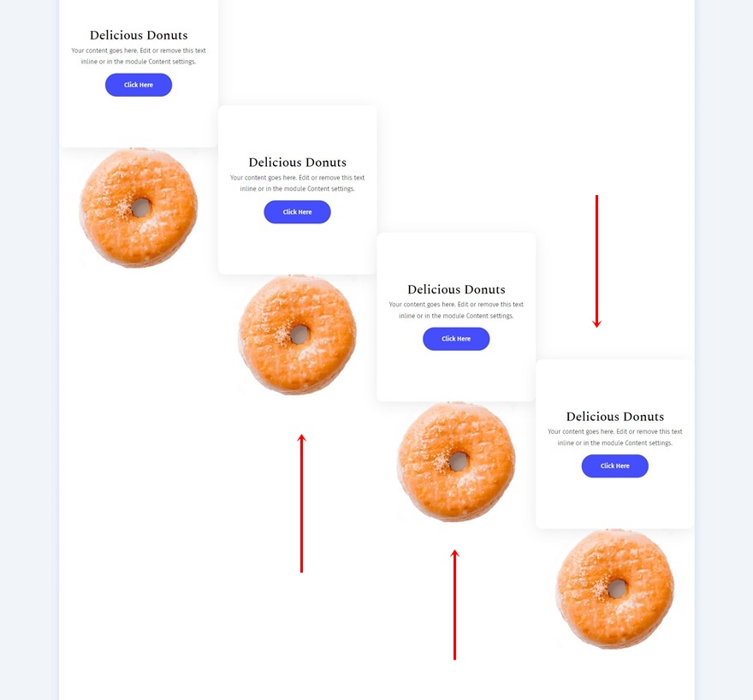
Task: Click the first card's Delicious Donuts heading
Action: point(139,35)
